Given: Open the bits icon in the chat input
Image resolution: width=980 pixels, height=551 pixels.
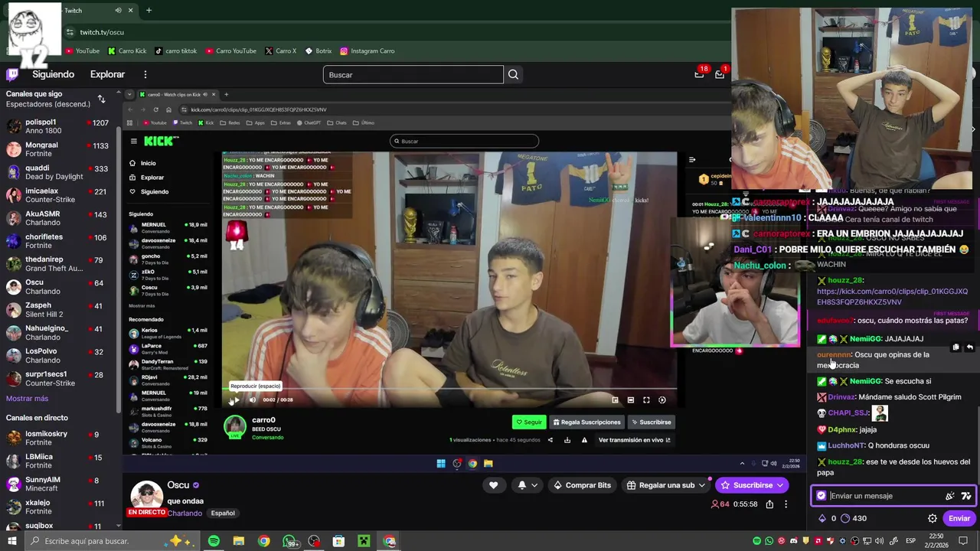Looking at the screenshot, I should 949,496.
